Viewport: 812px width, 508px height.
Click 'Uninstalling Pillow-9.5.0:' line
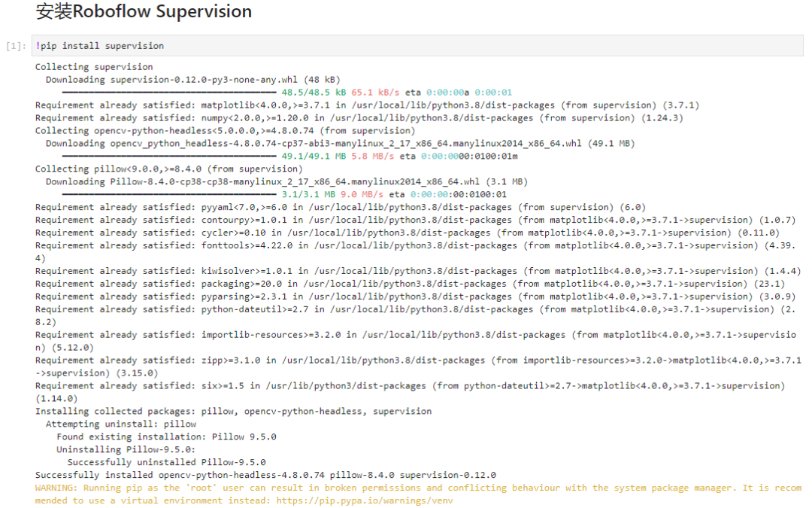coord(126,450)
